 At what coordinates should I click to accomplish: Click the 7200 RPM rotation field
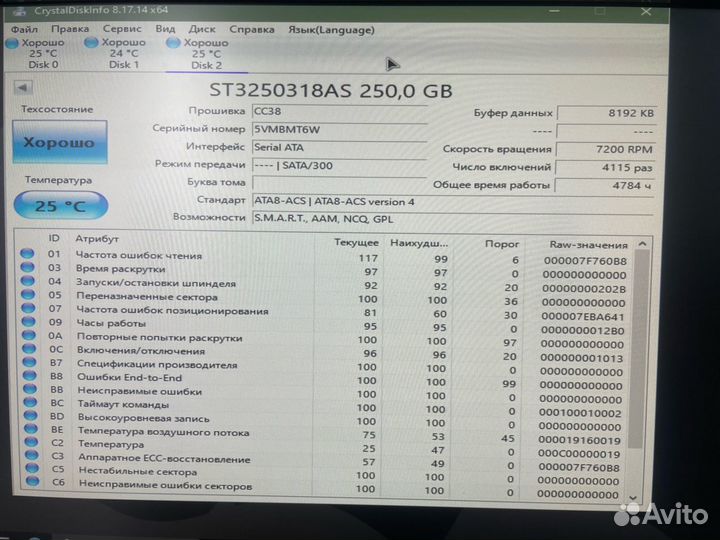605,149
